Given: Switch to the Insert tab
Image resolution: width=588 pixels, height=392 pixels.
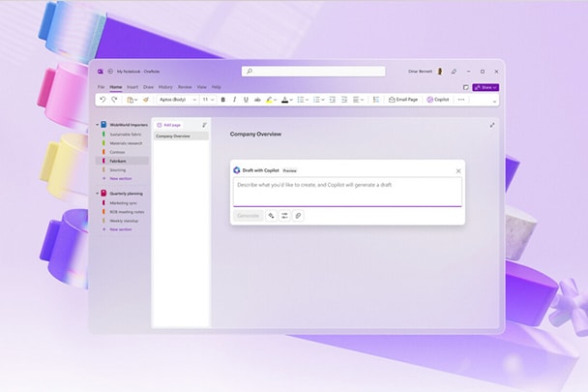Looking at the screenshot, I should point(132,87).
